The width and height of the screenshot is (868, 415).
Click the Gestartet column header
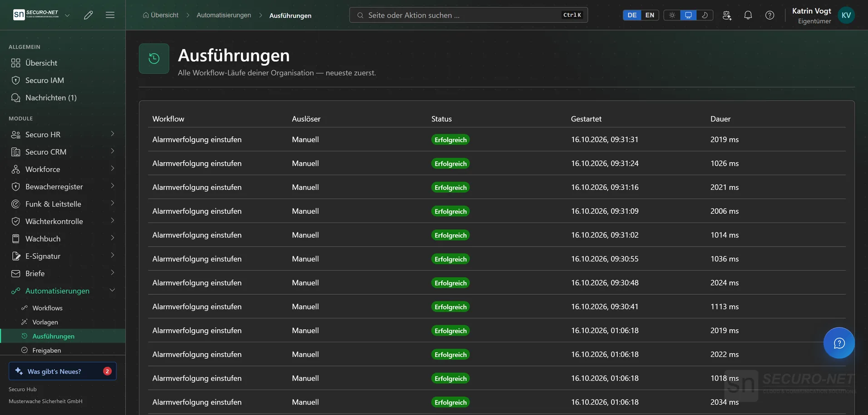pos(586,119)
